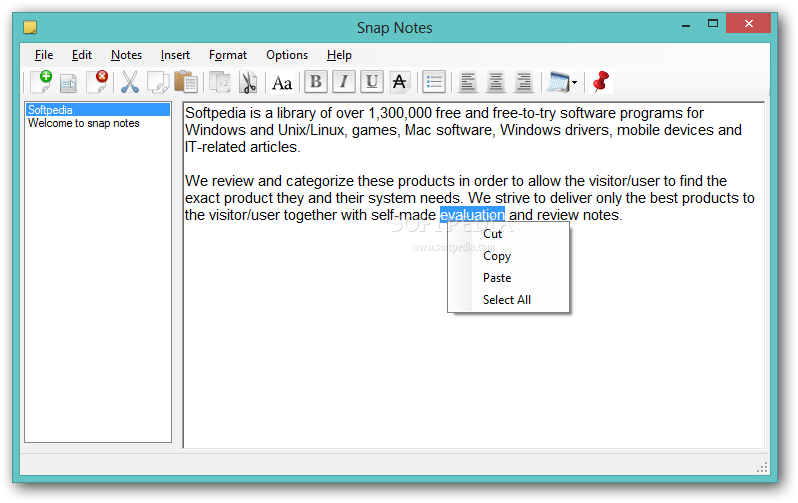The width and height of the screenshot is (798, 503).
Task: Copy the selection via the toolbar copy icon
Action: pyautogui.click(x=158, y=82)
